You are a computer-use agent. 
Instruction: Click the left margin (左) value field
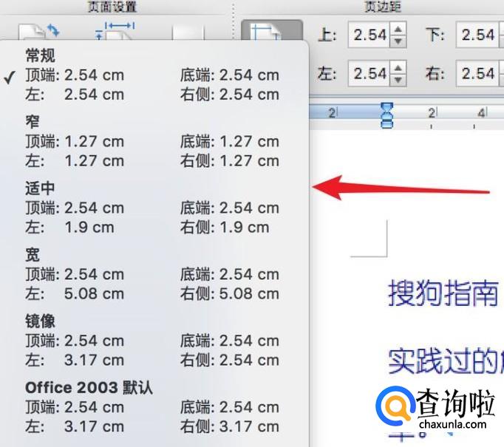369,73
